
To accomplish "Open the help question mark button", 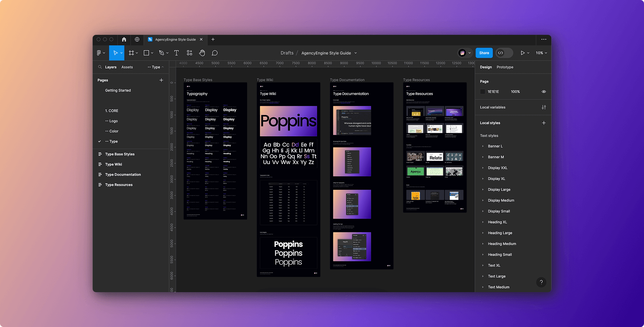I will (x=541, y=282).
